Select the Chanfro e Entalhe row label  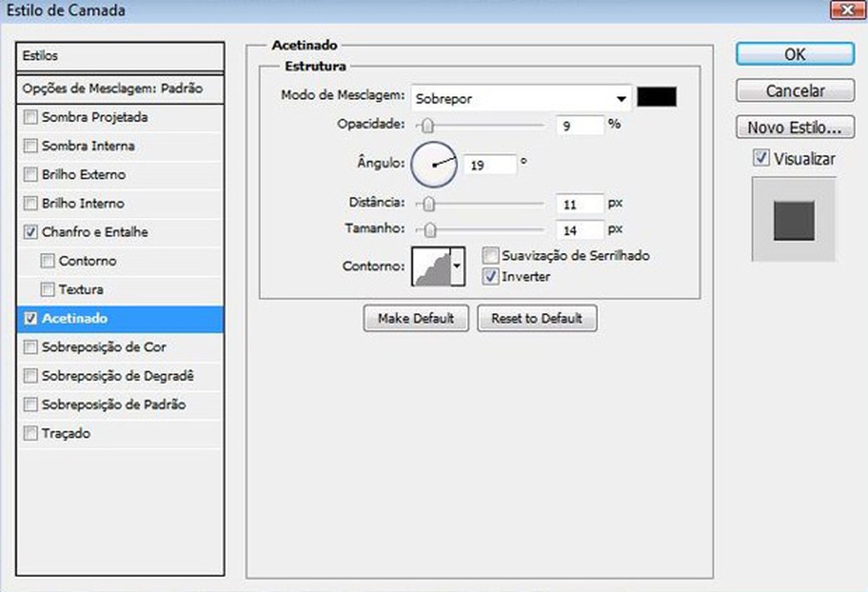coord(94,232)
